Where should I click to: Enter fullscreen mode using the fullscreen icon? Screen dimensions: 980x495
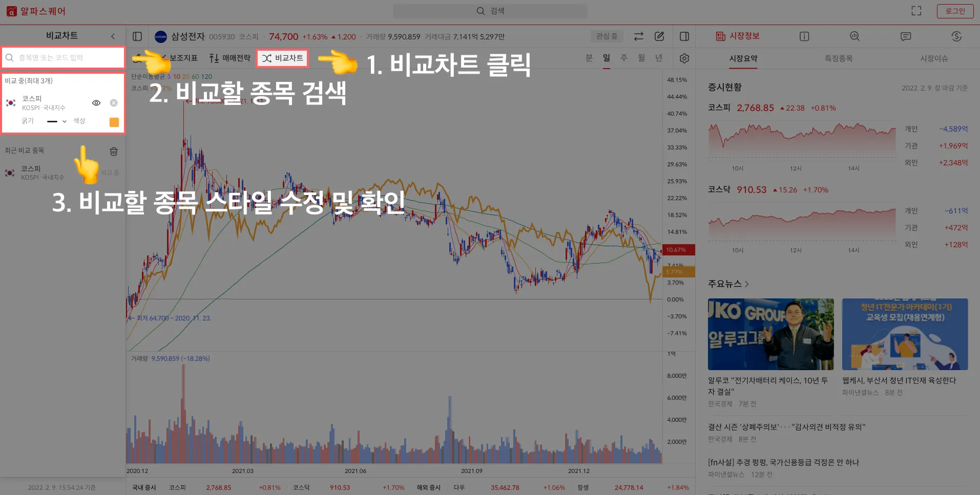(916, 11)
